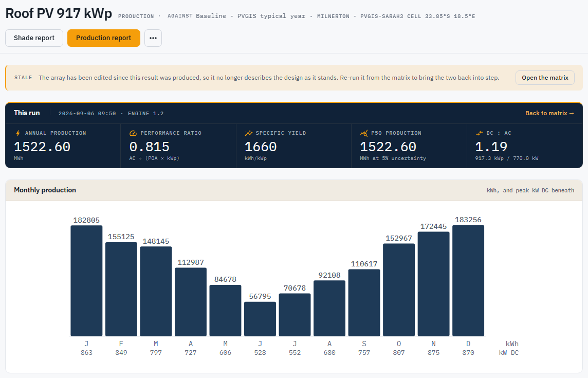Screen dimensions: 588x378
Task: Click the Roof PV 917 kWp title
Action: (59, 13)
